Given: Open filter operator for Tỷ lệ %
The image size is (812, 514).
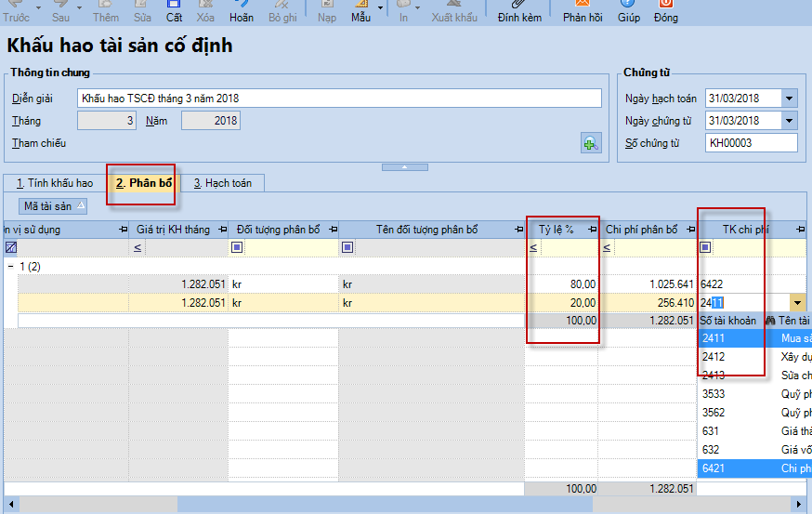Looking at the screenshot, I should (533, 247).
